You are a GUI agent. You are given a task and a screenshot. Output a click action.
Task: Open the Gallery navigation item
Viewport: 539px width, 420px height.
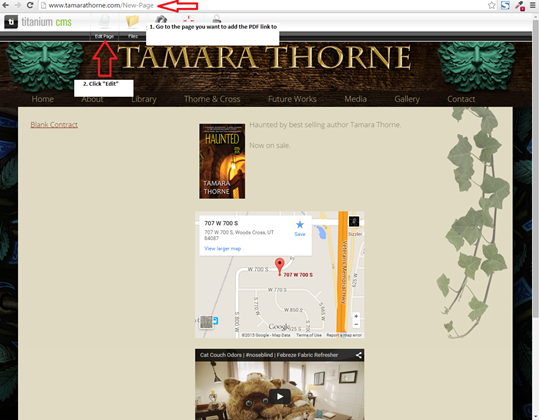(407, 99)
